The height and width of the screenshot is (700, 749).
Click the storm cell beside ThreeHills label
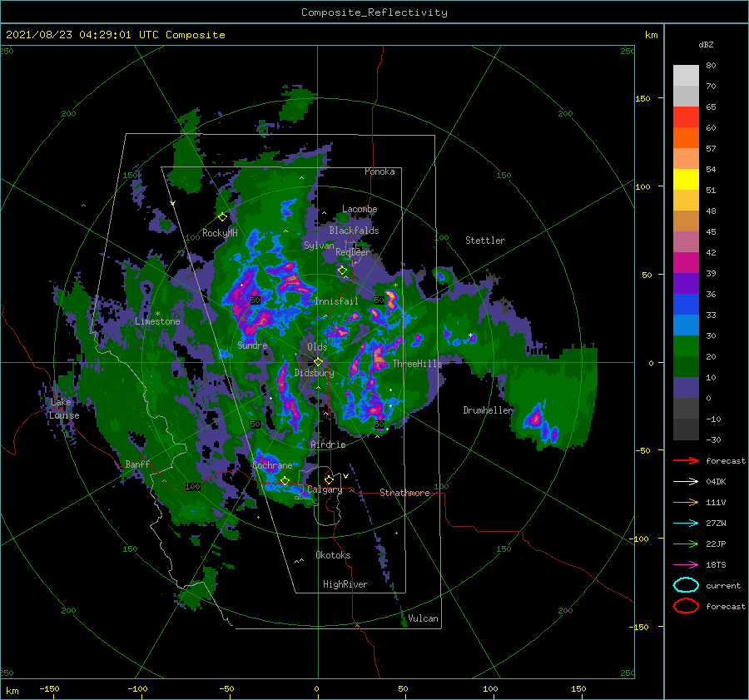pyautogui.click(x=379, y=356)
